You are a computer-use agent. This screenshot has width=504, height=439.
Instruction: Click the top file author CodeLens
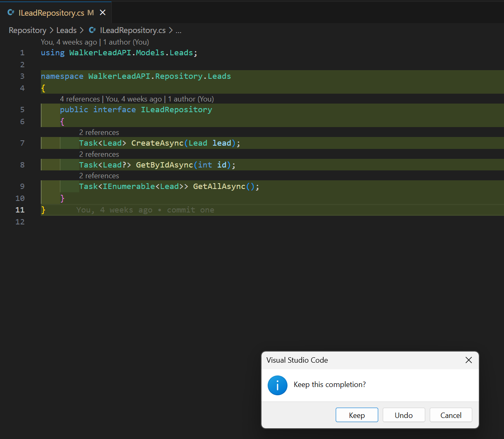[95, 42]
